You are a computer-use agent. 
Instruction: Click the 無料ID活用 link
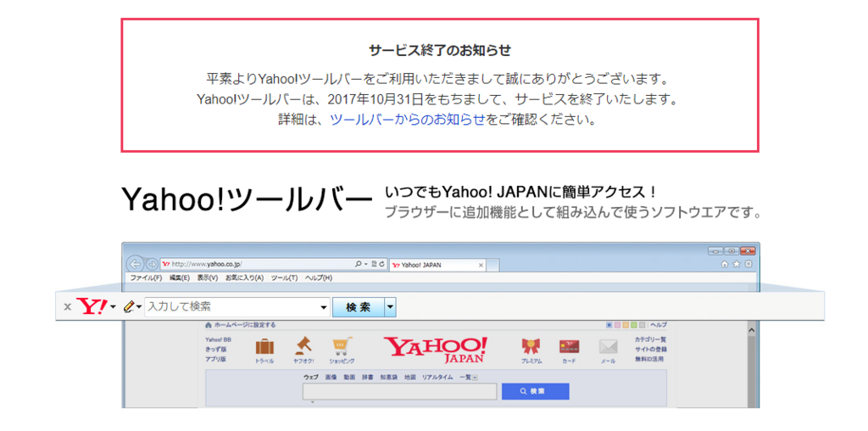click(648, 359)
